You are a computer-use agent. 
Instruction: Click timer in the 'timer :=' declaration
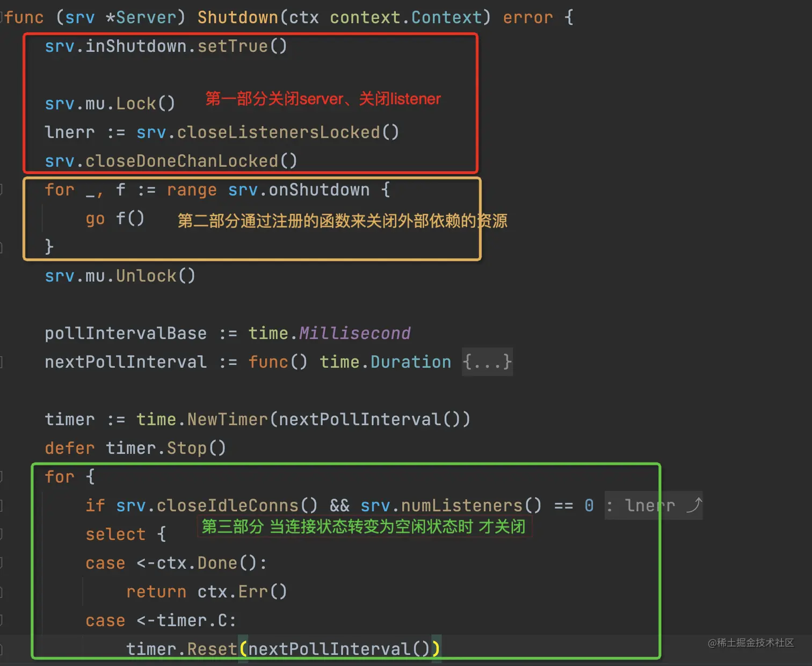[x=70, y=419]
